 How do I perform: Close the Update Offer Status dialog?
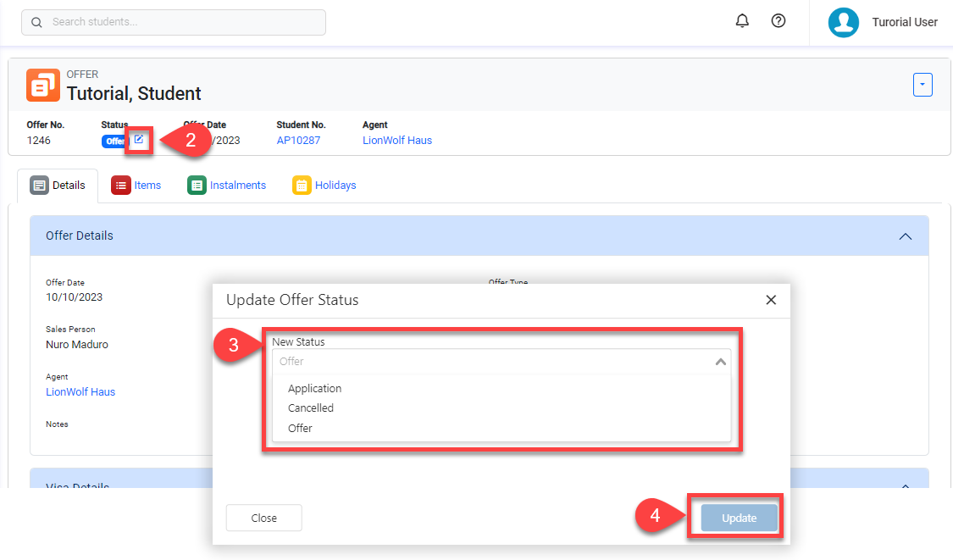click(x=771, y=300)
